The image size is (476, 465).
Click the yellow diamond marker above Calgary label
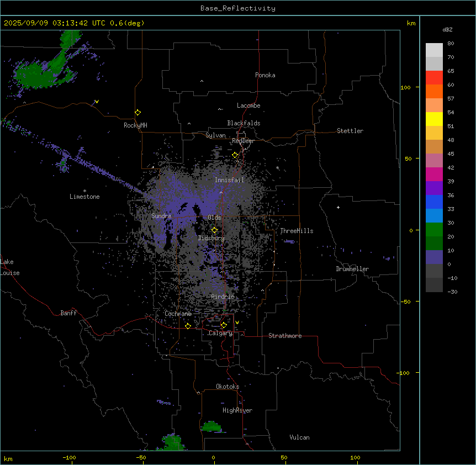[x=224, y=325]
